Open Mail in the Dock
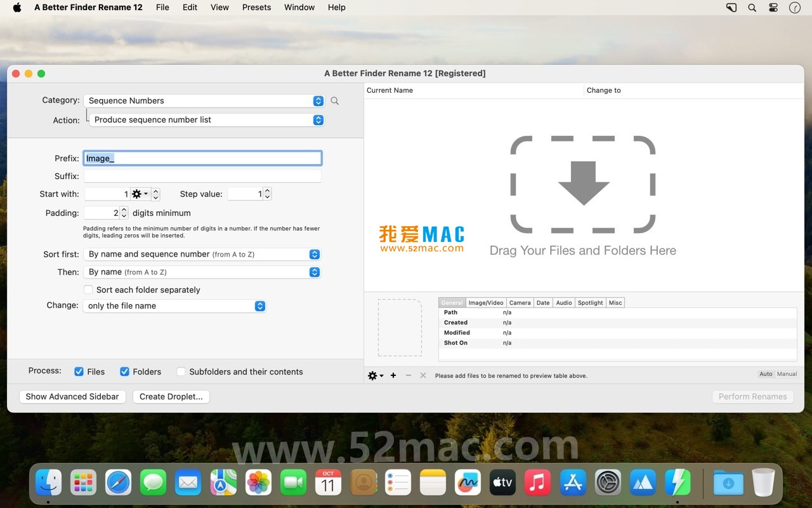This screenshot has width=812, height=508. click(188, 483)
